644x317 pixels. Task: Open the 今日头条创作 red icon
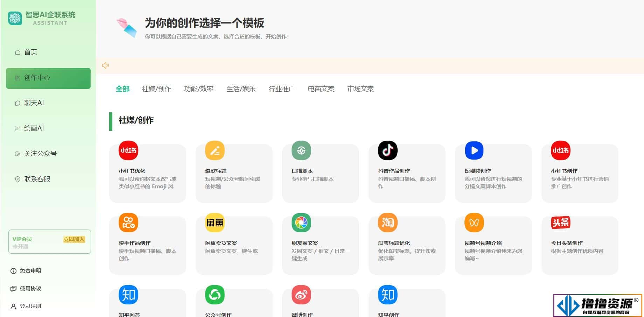561,223
